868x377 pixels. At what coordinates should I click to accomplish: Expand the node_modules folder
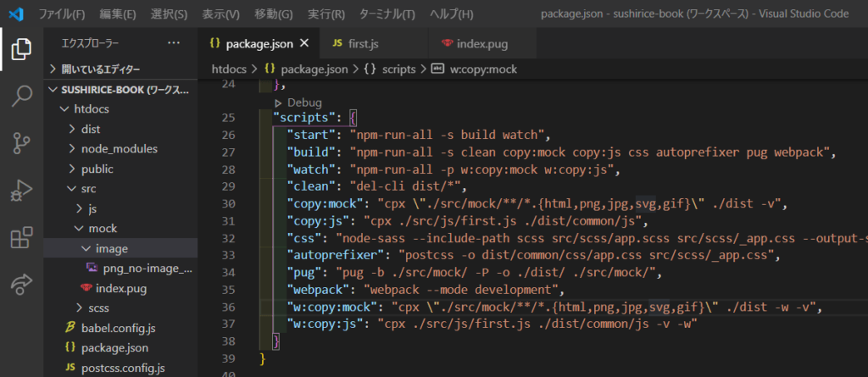pos(120,149)
